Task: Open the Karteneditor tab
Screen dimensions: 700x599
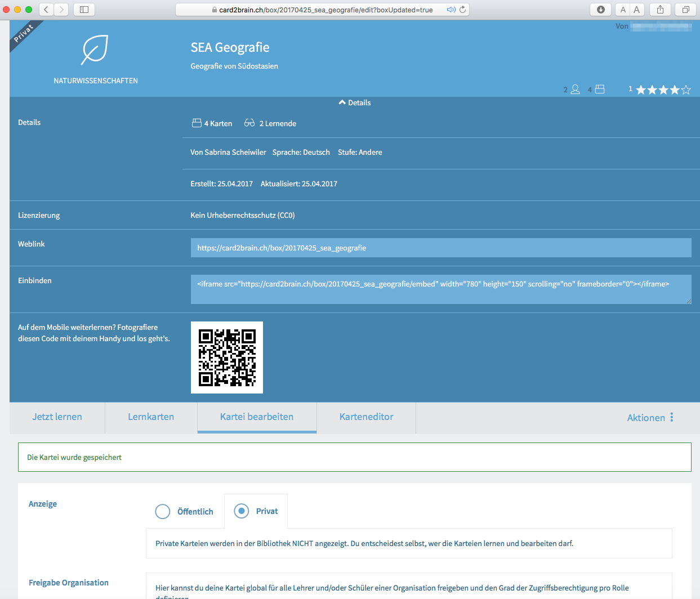Action: coord(366,417)
